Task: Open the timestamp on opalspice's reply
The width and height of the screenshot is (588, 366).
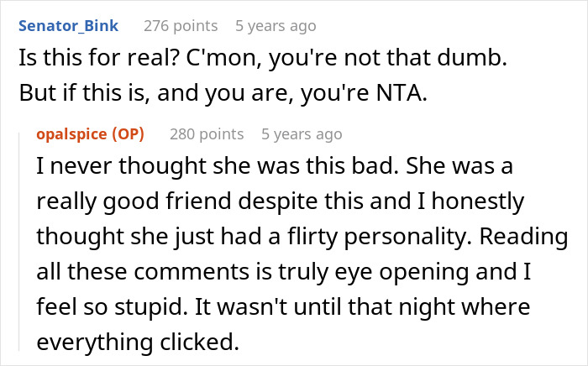Action: (x=302, y=134)
